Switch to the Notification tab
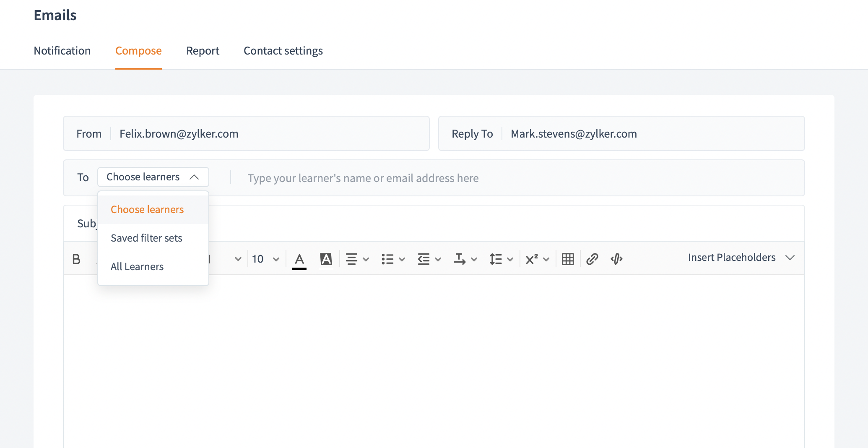Viewport: 868px width, 448px height. pyautogui.click(x=62, y=51)
